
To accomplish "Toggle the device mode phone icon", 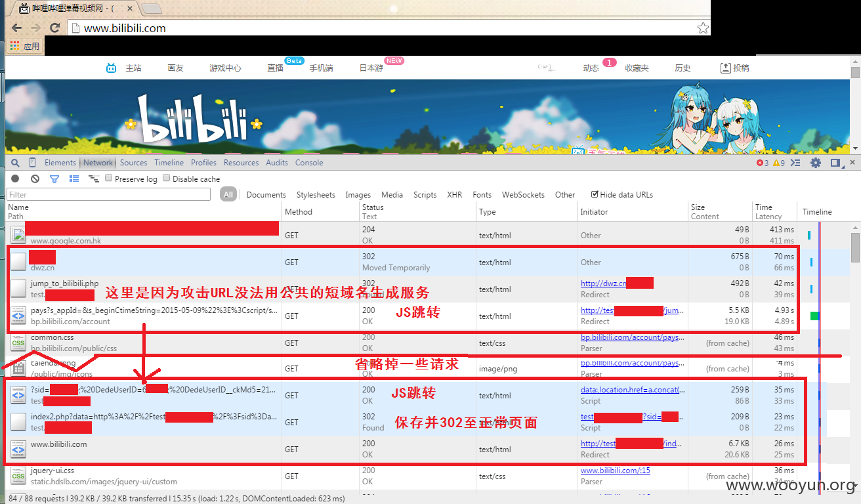I will 32,163.
